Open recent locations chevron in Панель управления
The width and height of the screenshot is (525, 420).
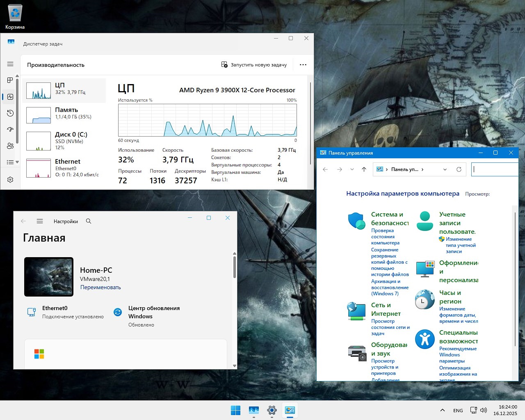[x=352, y=169]
